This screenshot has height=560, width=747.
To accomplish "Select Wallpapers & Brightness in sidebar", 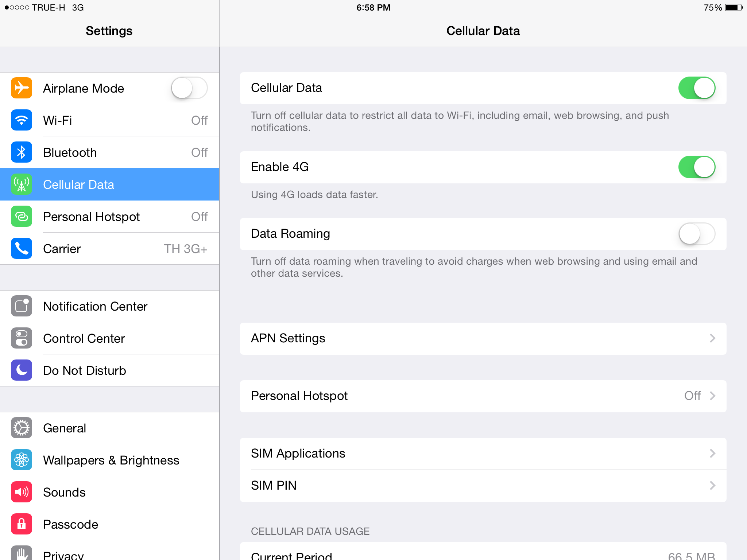I will point(111,460).
